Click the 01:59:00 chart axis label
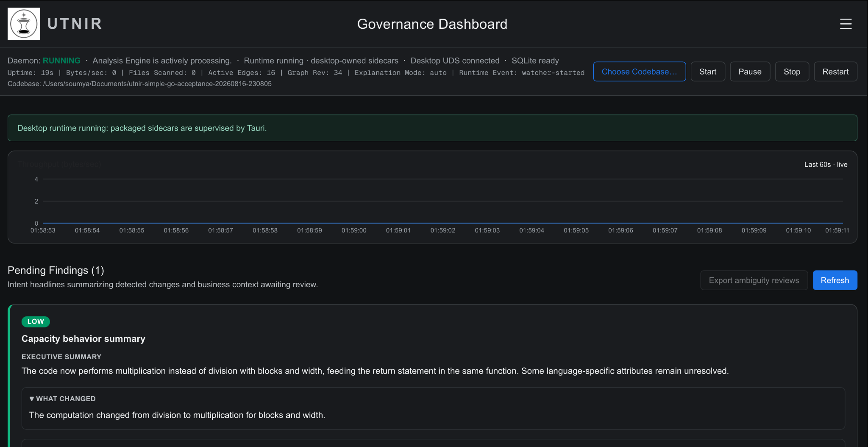Viewport: 868px width, 447px height. (x=354, y=230)
